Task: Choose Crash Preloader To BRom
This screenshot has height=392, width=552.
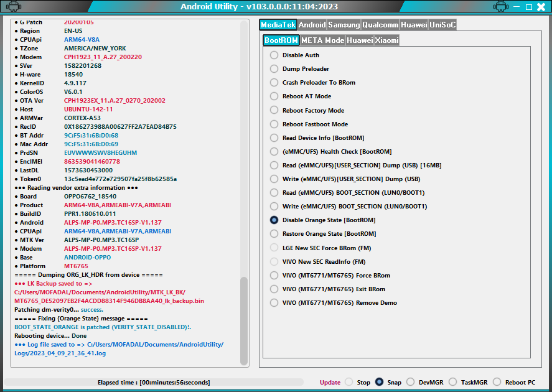Action: pyautogui.click(x=274, y=83)
